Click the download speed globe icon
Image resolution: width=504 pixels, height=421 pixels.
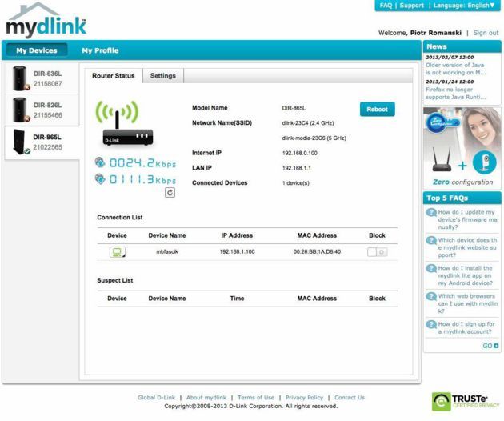(x=100, y=178)
